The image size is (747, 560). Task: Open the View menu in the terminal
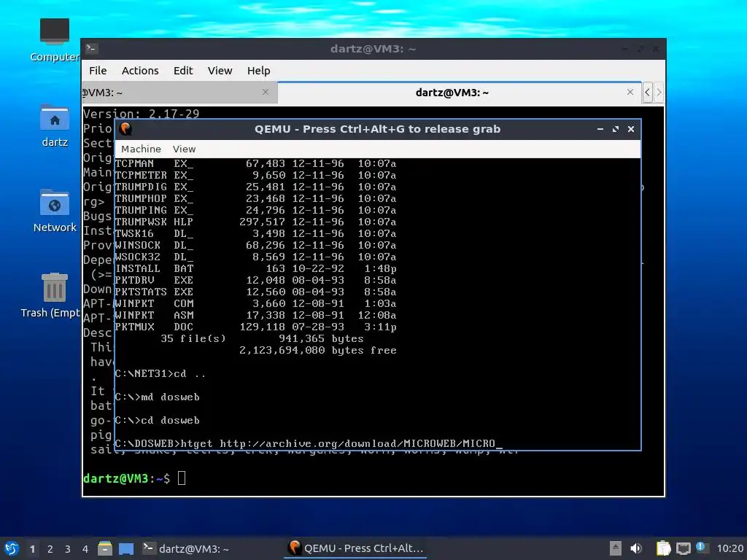220,71
